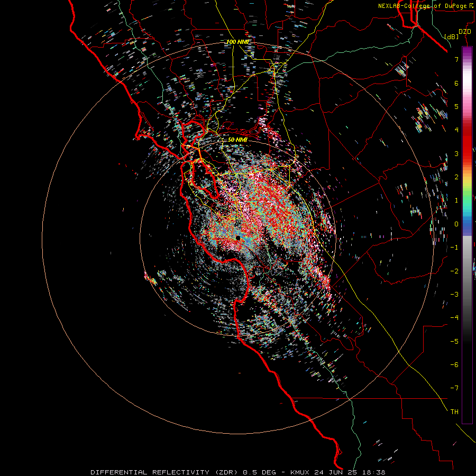Select the -4 dB scale label
The height and width of the screenshot is (476, 476).
[454, 317]
